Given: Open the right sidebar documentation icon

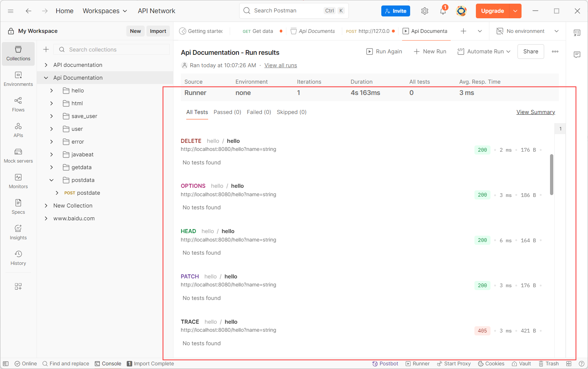Looking at the screenshot, I should click(577, 33).
